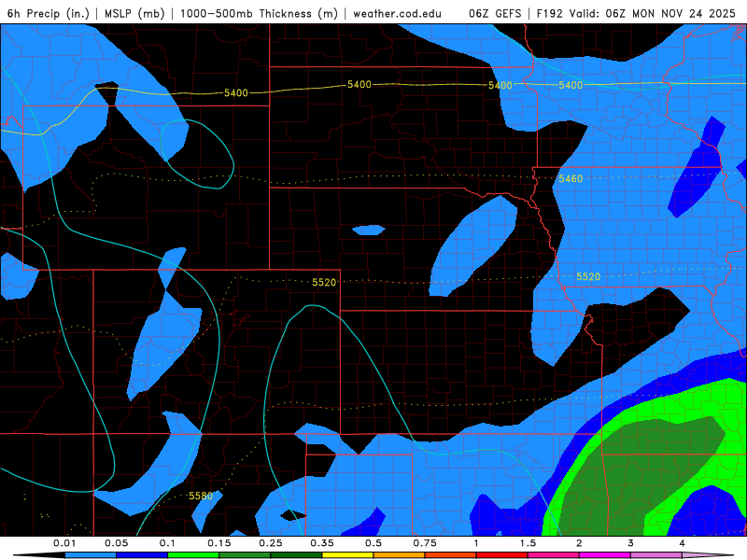This screenshot has width=747, height=560.
Task: Click the light purple 3 inch legend swatch
Action: [x=656, y=555]
